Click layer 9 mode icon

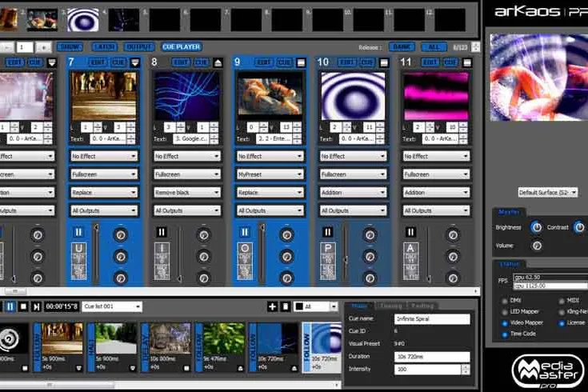pyautogui.click(x=301, y=62)
